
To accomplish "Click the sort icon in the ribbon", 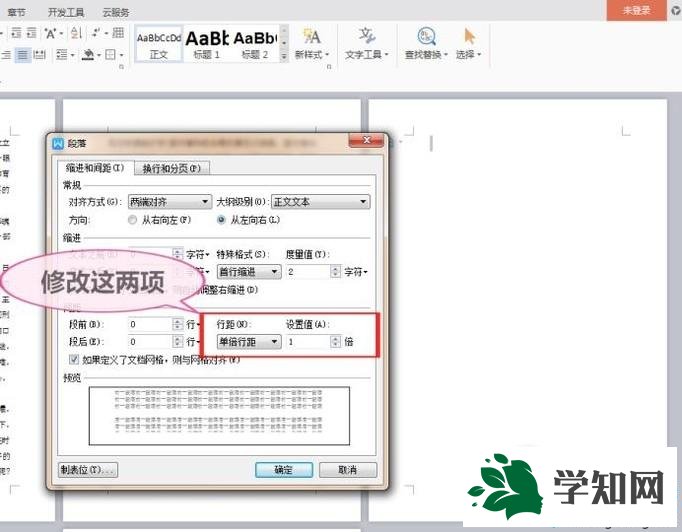I will (x=76, y=33).
